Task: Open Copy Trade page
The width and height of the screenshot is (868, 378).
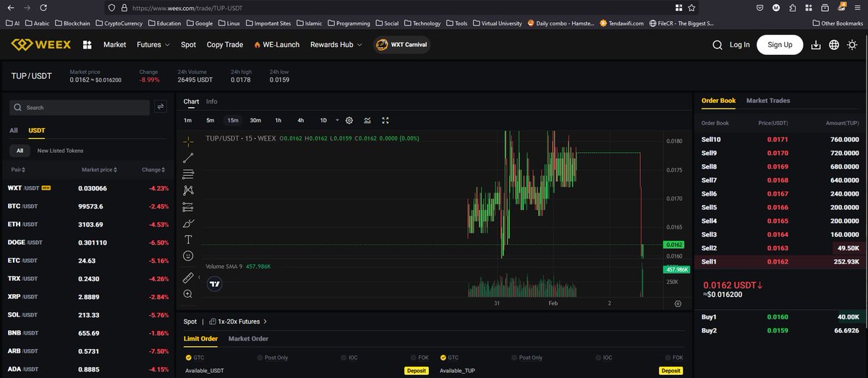Action: click(225, 45)
